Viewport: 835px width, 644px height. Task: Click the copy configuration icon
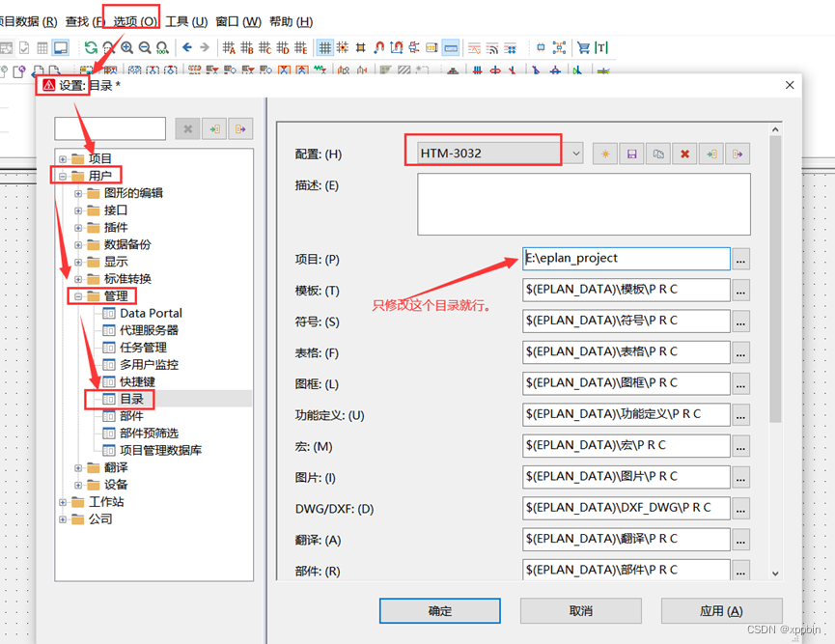(657, 154)
